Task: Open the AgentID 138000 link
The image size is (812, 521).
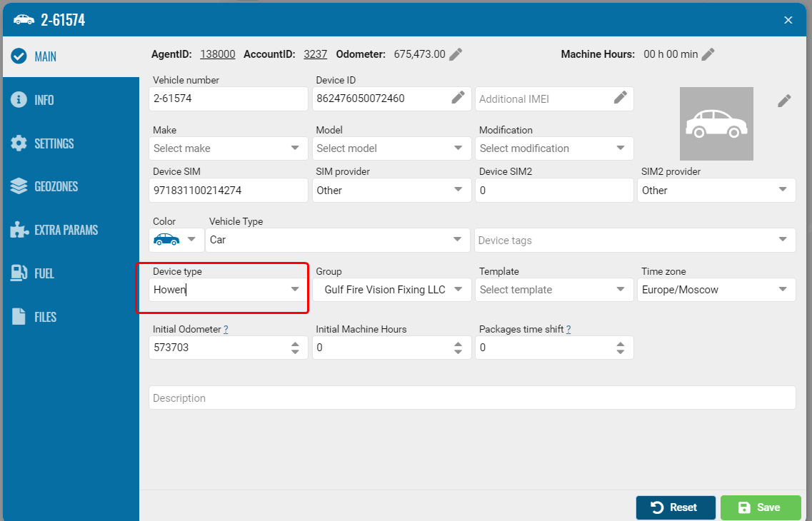Action: coord(217,54)
